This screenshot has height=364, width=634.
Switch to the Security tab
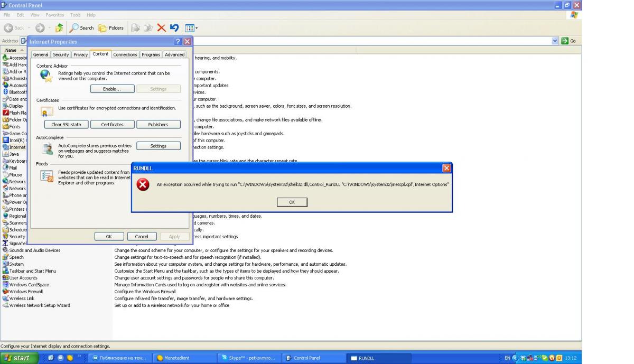coord(61,54)
